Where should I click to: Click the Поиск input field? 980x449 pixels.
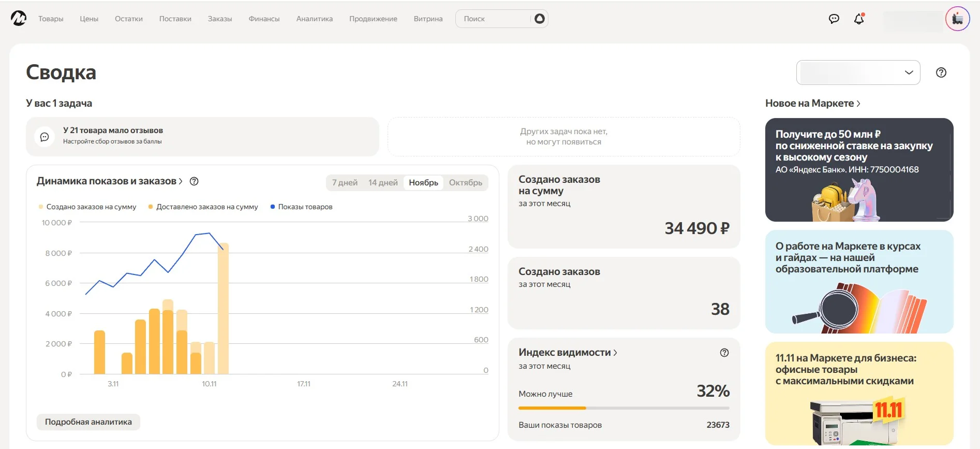(492, 19)
